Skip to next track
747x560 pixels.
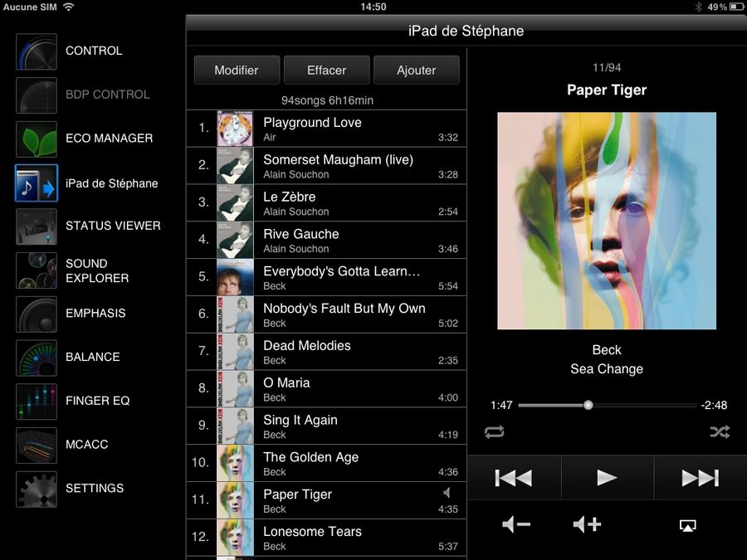click(x=701, y=478)
